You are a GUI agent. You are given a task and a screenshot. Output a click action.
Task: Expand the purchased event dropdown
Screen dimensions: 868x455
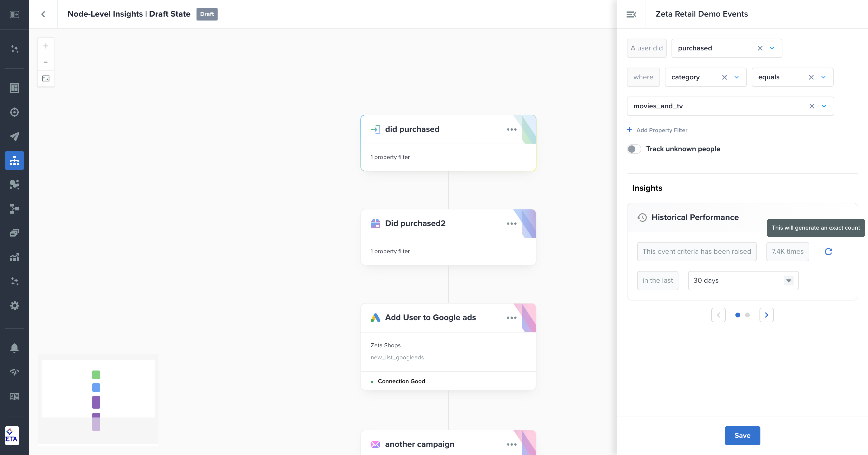pyautogui.click(x=772, y=48)
